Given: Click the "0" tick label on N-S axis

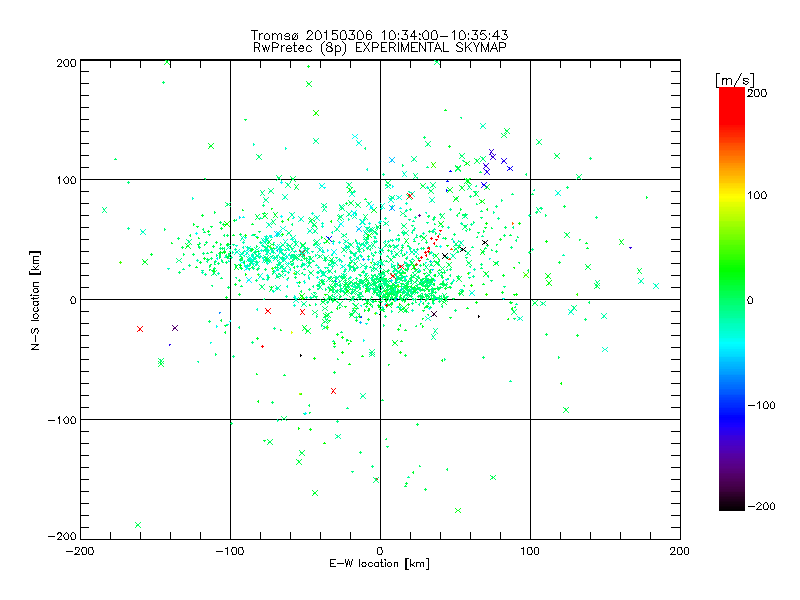Looking at the screenshot, I should (x=73, y=300).
